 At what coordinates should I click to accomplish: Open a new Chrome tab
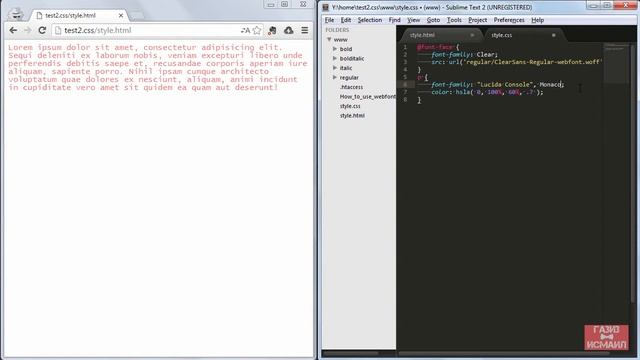(137, 16)
